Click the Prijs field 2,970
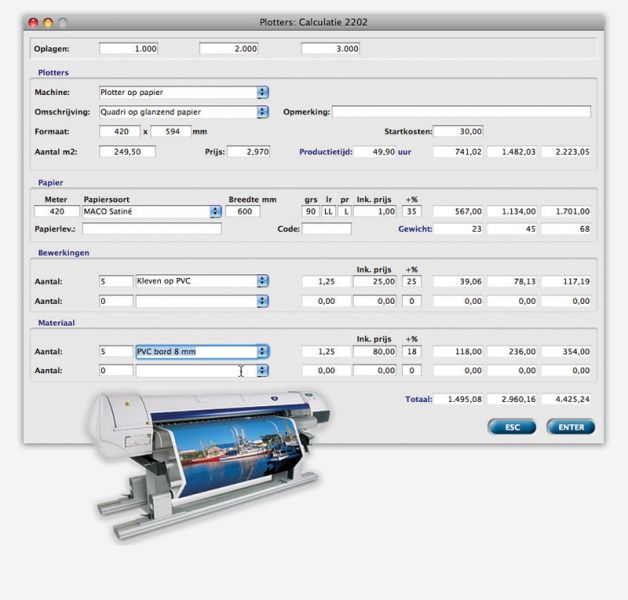Viewport: 628px width, 600px height. coord(249,152)
